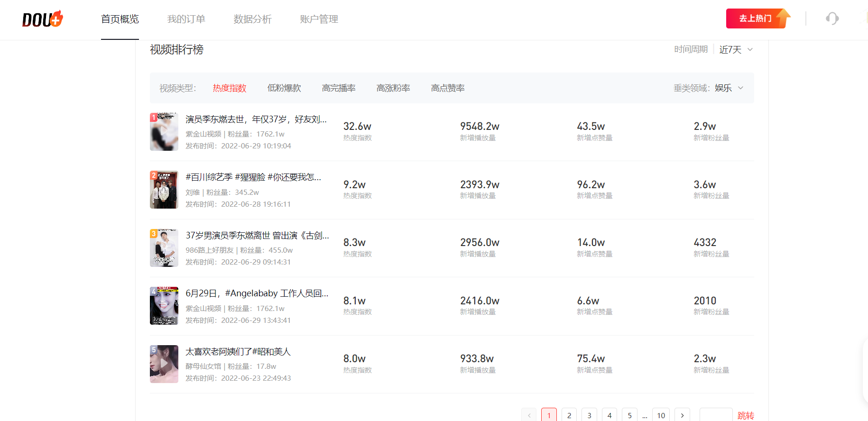Viewport: 868px width, 421px height.
Task: Click 8.3w heat index value
Action: 354,242
